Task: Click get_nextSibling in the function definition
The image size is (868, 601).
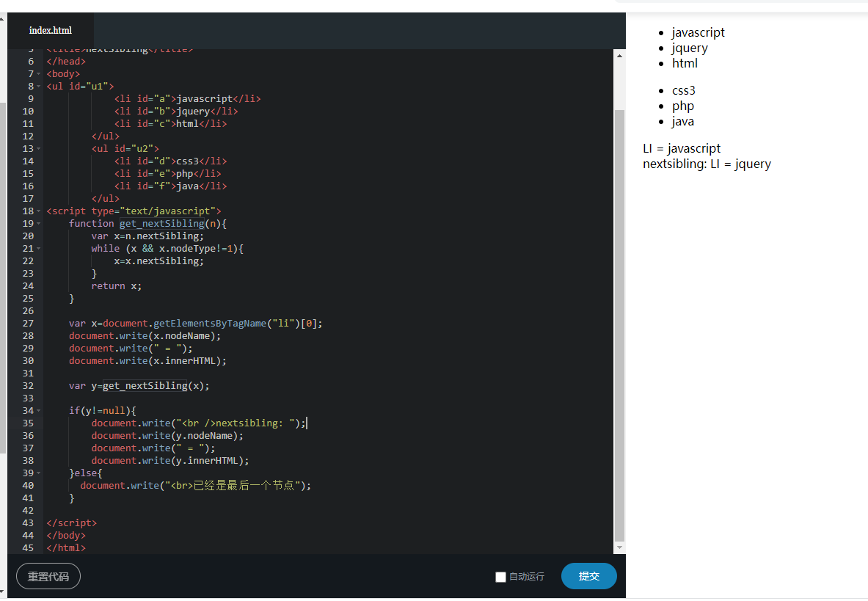Action: pos(161,224)
